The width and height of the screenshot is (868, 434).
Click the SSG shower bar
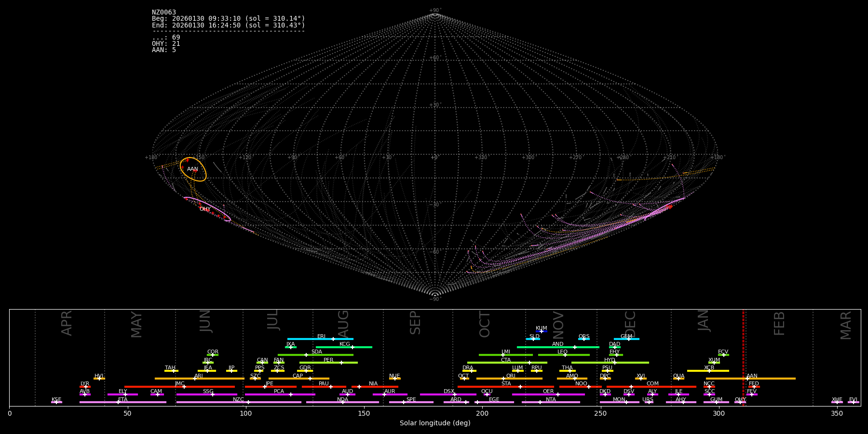click(x=207, y=394)
